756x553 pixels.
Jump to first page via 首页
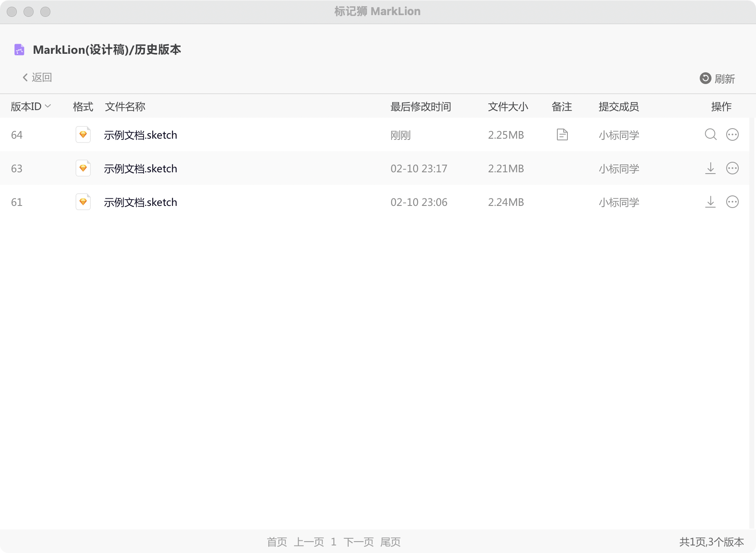pyautogui.click(x=277, y=542)
